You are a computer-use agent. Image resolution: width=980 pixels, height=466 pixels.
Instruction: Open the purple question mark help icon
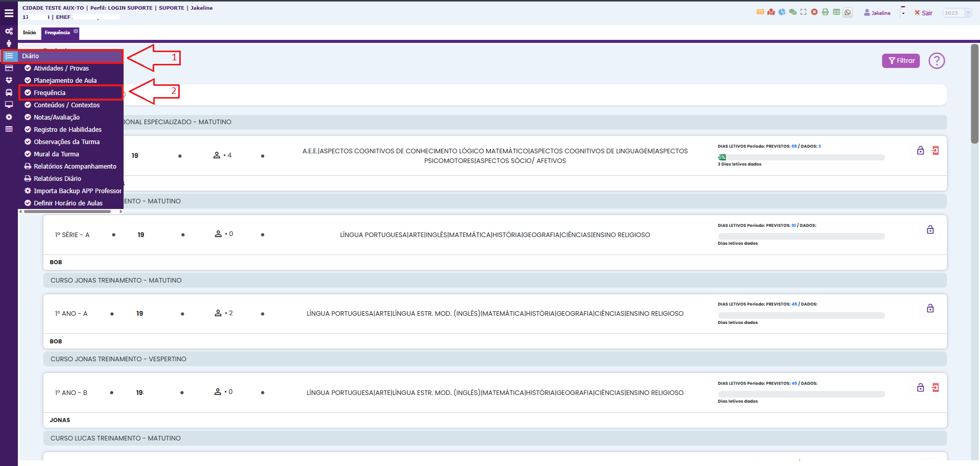(936, 61)
